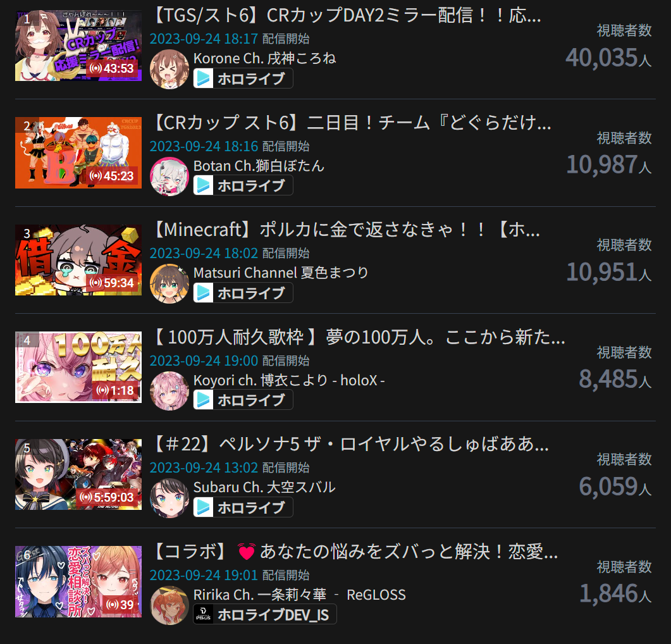Click ホロライブ tag under Korone Ch.

click(x=243, y=78)
